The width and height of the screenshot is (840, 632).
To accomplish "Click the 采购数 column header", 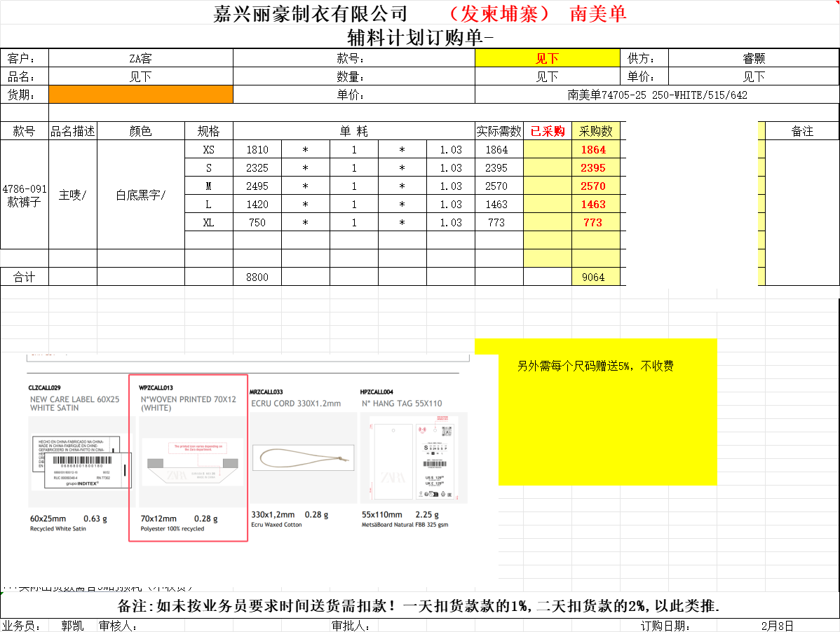I will [595, 131].
